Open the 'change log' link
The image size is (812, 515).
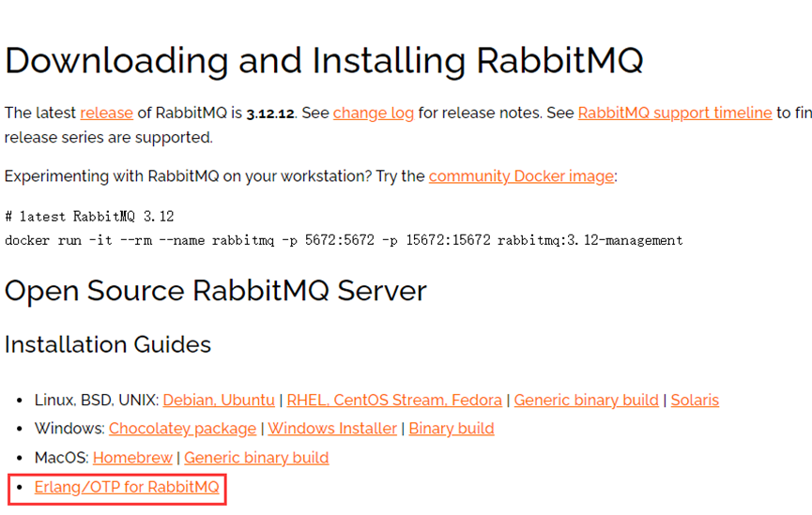point(374,113)
